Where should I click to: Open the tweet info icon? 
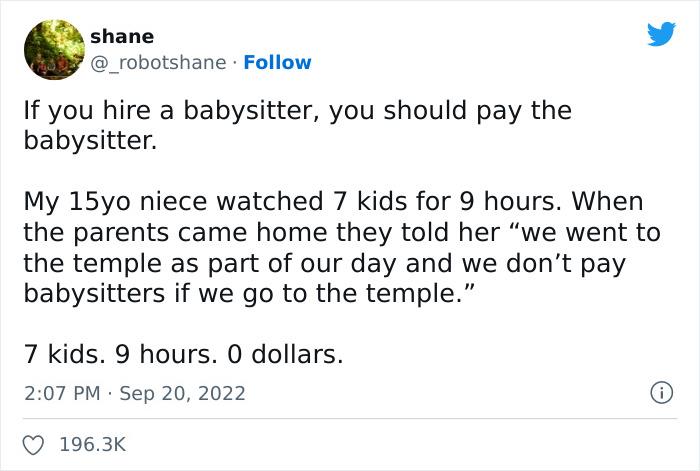661,393
